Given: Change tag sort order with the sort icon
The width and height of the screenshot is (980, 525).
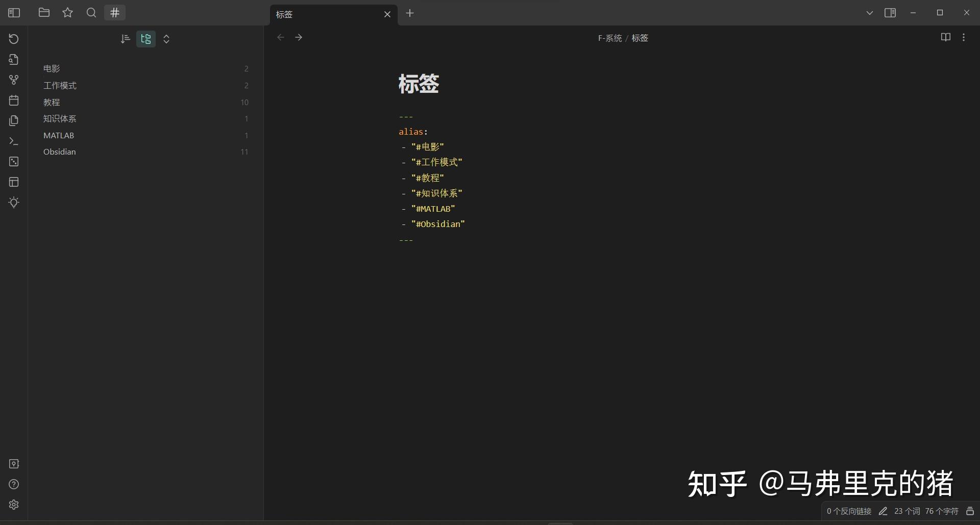Looking at the screenshot, I should pos(125,39).
